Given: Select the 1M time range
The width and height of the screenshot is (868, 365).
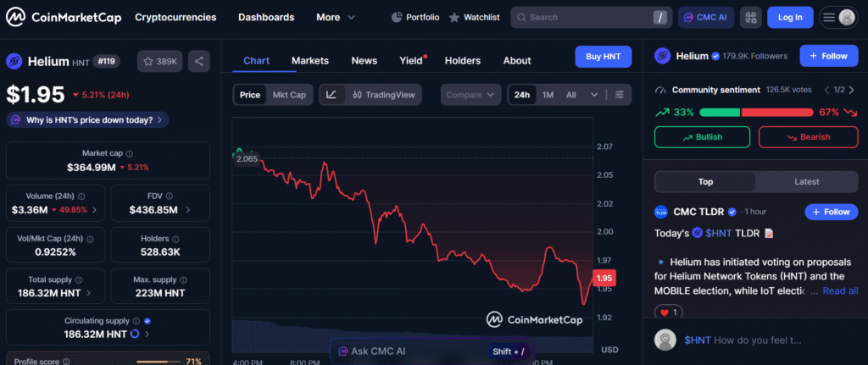Looking at the screenshot, I should (x=548, y=95).
